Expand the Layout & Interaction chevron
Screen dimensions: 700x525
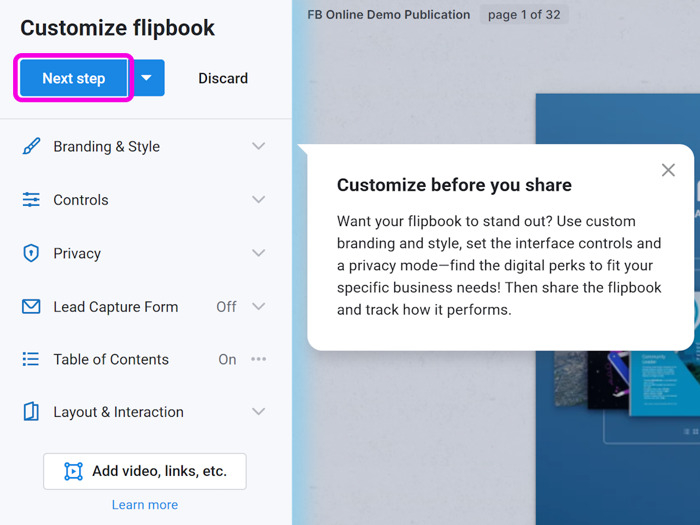point(258,411)
